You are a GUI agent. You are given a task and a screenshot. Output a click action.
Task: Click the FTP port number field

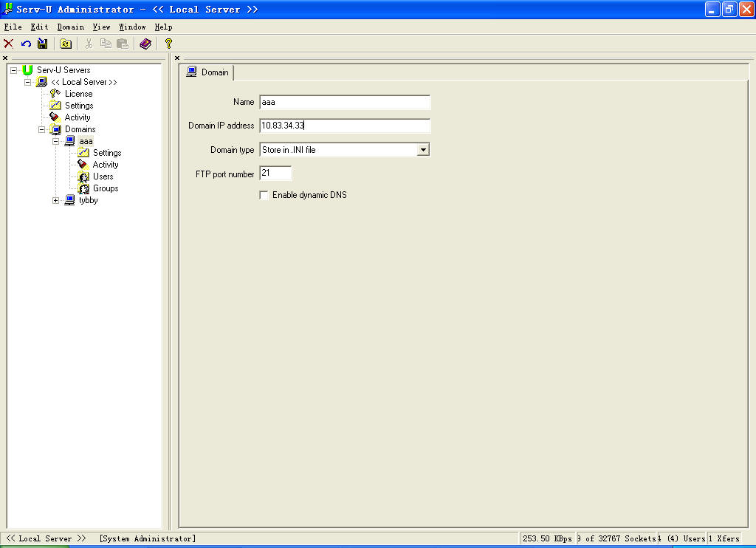276,174
